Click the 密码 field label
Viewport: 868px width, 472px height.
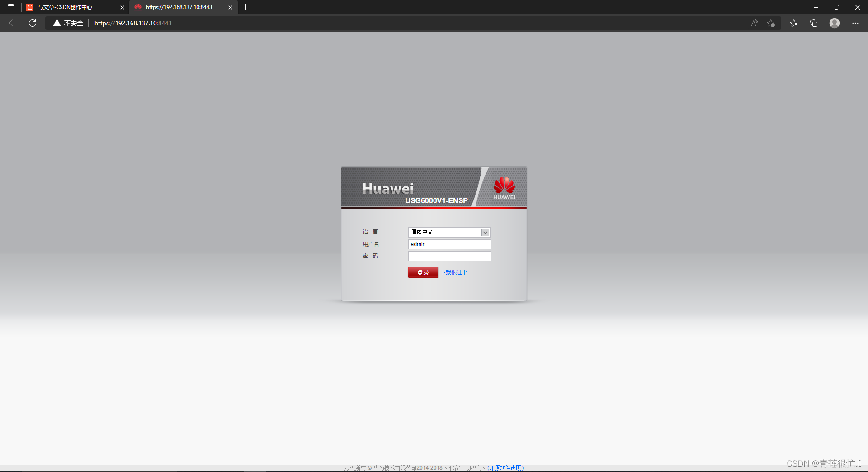(x=370, y=256)
